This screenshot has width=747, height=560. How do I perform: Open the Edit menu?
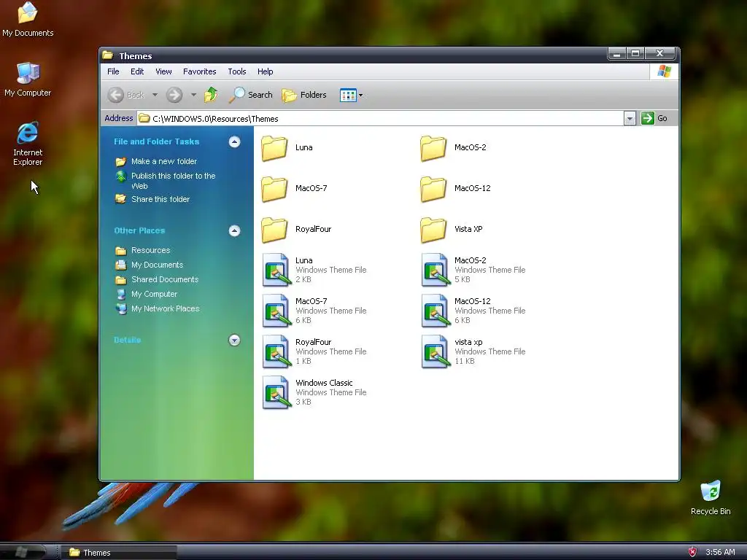[x=137, y=71]
